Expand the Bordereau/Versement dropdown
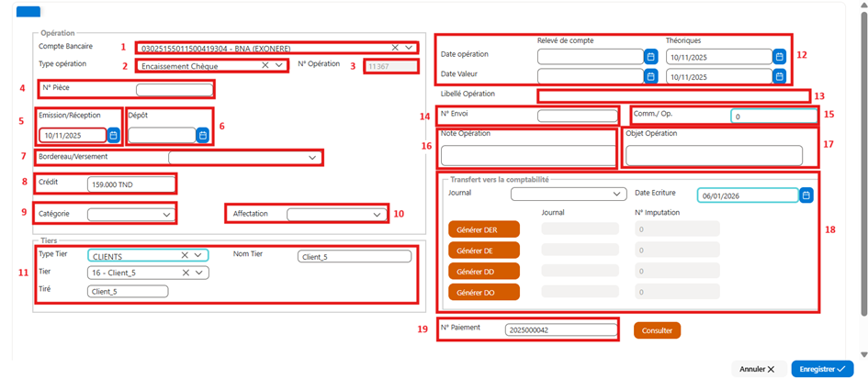 coord(311,158)
